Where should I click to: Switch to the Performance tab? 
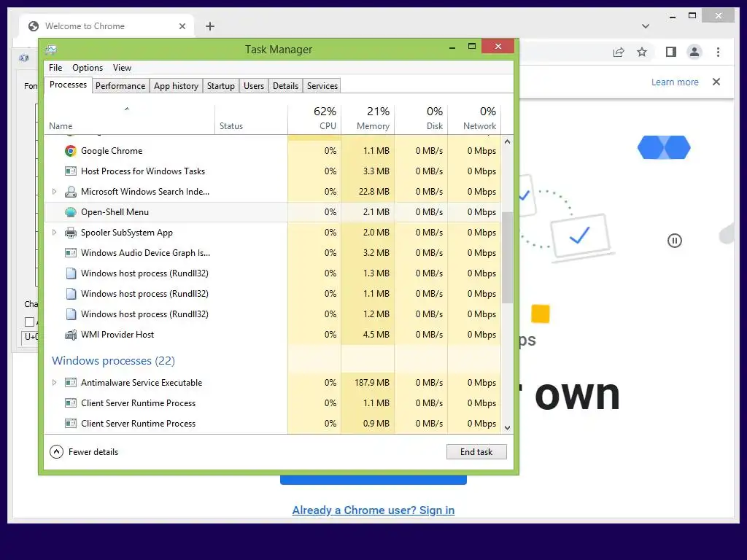(120, 86)
